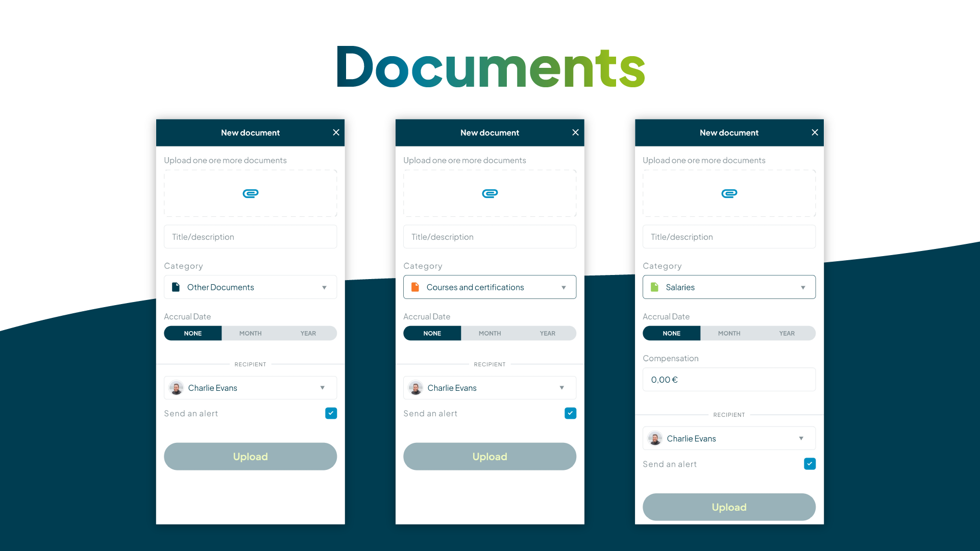980x551 pixels.
Task: Select the MONTH accrual date tab in left dialog
Action: click(250, 333)
